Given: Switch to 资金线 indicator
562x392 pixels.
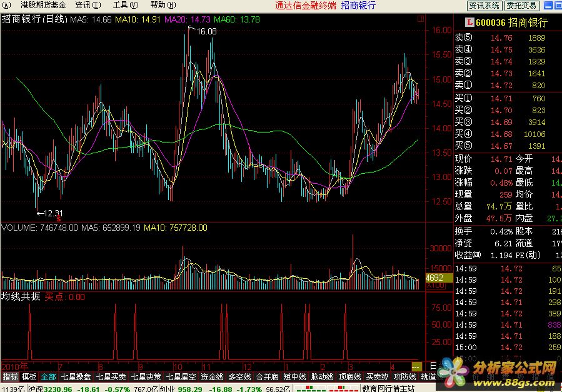Looking at the screenshot, I should point(212,377).
